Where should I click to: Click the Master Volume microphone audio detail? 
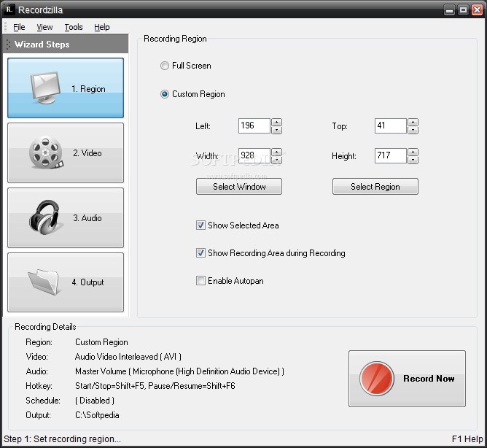[x=179, y=371]
